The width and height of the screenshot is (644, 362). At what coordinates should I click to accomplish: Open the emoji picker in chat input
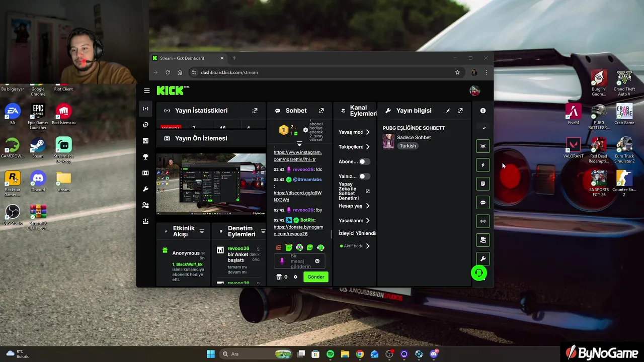click(317, 261)
